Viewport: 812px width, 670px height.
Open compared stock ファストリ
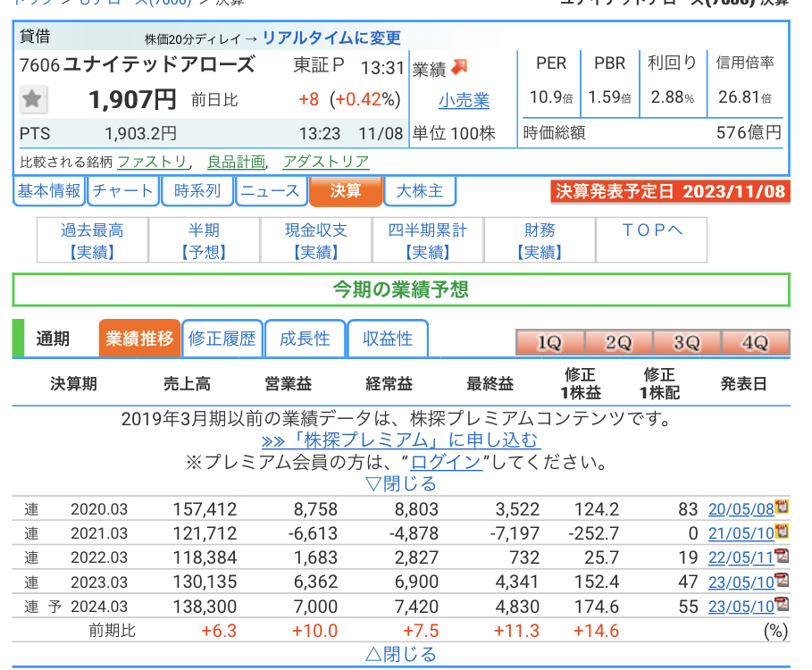tap(152, 162)
